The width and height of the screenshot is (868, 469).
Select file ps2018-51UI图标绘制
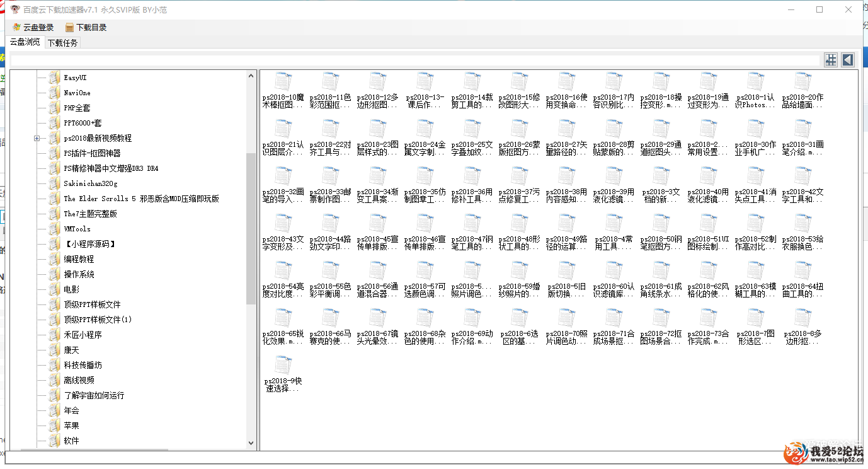pyautogui.click(x=709, y=233)
